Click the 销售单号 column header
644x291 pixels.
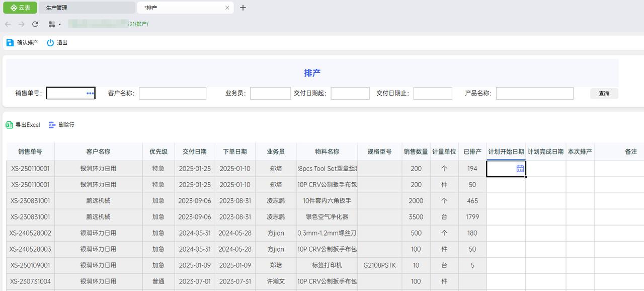(30, 152)
